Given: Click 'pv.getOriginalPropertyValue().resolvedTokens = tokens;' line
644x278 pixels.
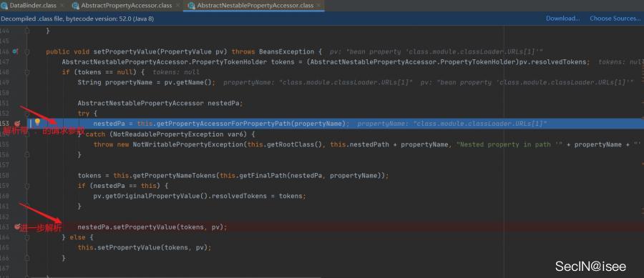Looking at the screenshot, I should [200, 196].
